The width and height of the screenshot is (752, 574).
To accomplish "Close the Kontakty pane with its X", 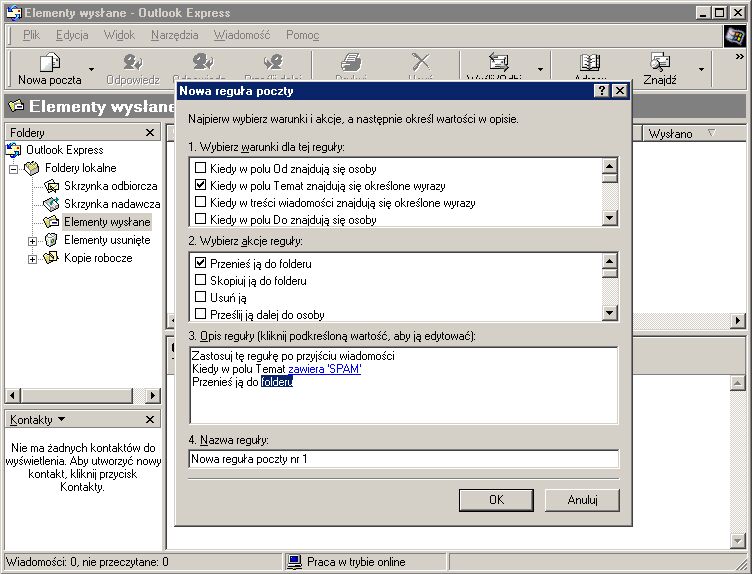I will (x=150, y=420).
